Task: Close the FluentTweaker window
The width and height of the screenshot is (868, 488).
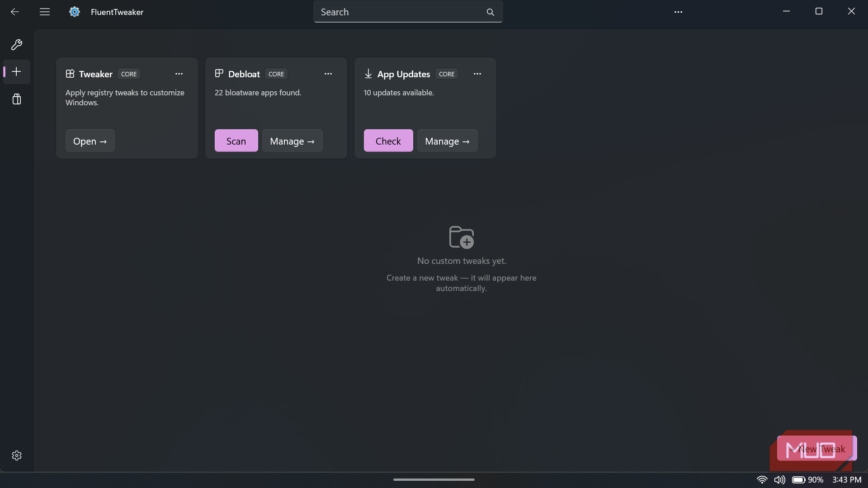Action: [x=851, y=11]
